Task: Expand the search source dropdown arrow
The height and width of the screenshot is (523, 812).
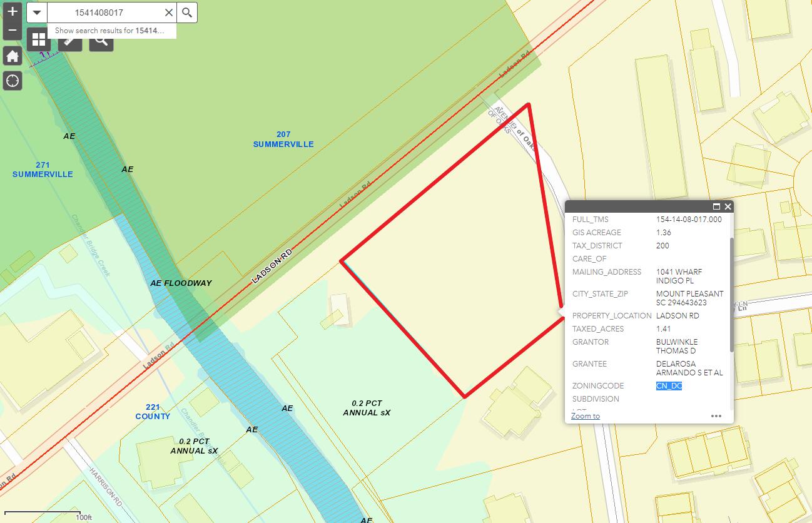Action: [37, 13]
